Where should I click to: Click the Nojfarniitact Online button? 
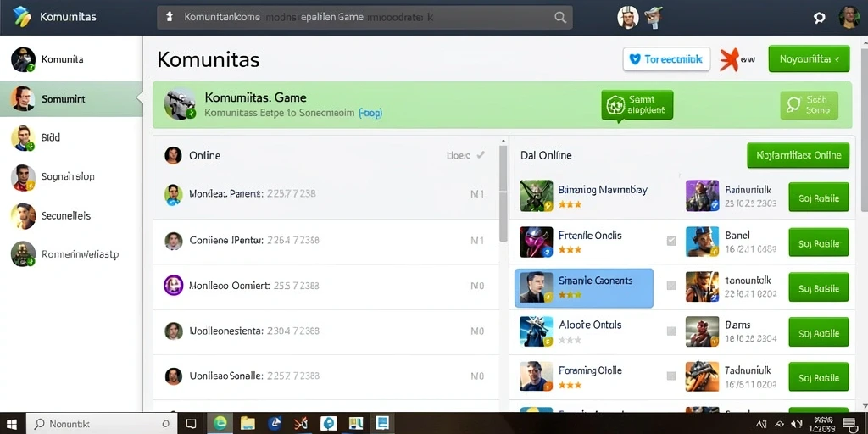[798, 156]
